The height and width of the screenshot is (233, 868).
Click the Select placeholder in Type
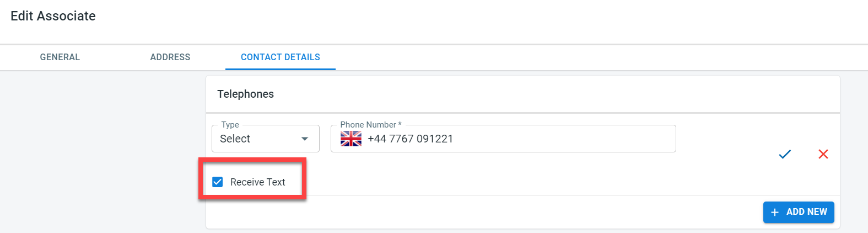(235, 139)
